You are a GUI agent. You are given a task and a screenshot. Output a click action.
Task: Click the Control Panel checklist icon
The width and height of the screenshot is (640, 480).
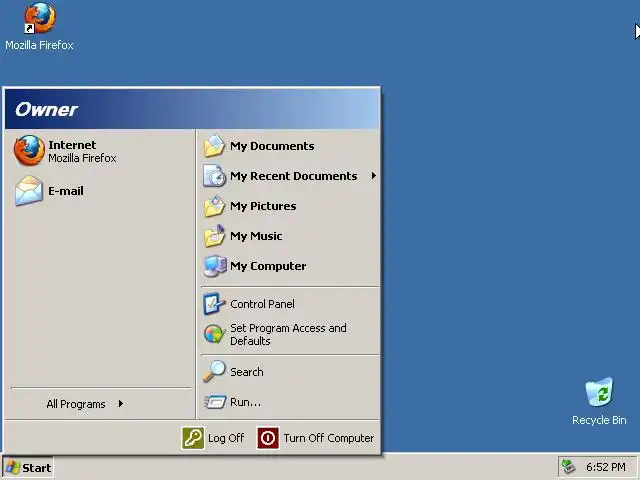214,304
